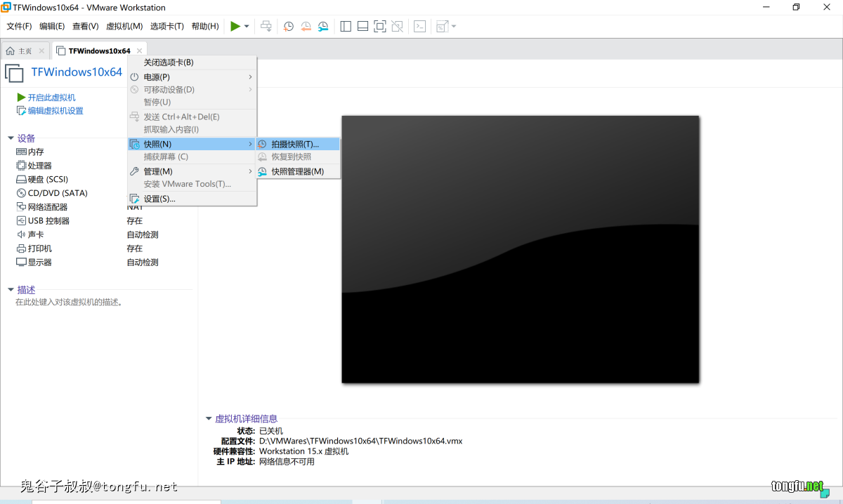Click the 开启此虚拟机 link

[x=51, y=98]
